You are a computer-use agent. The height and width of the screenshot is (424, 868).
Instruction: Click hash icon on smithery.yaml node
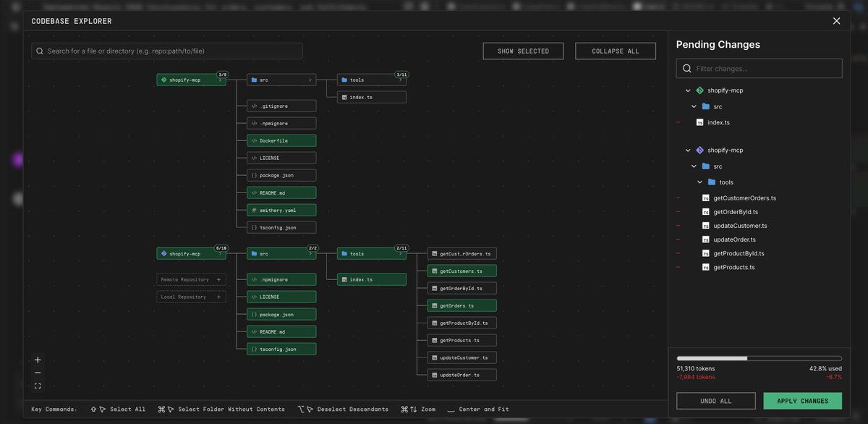point(254,210)
